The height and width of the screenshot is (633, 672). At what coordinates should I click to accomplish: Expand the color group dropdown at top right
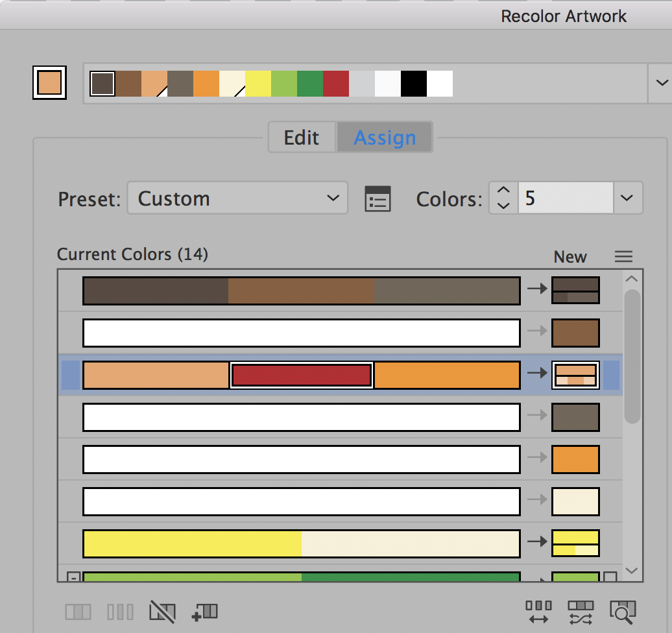(661, 83)
